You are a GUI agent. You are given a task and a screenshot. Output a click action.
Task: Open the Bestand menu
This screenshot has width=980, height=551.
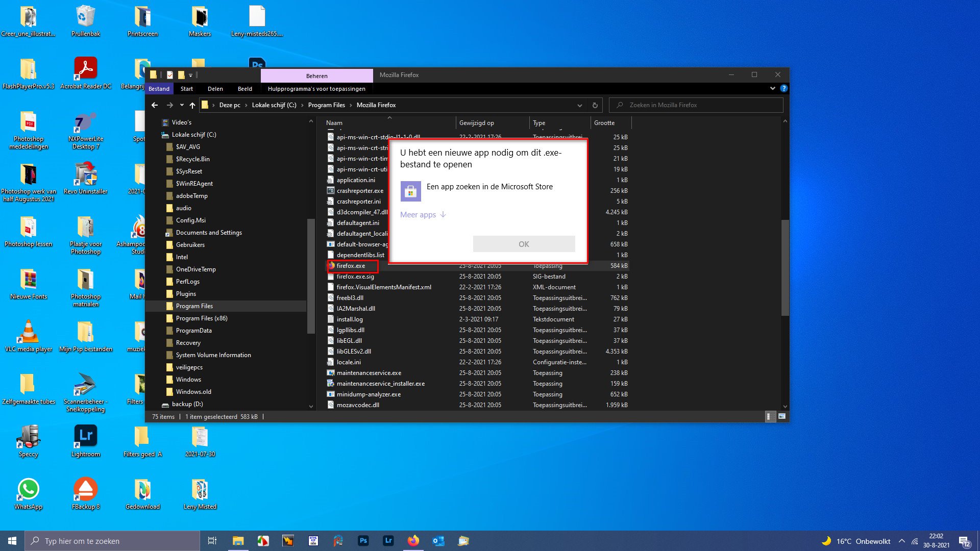coord(159,89)
